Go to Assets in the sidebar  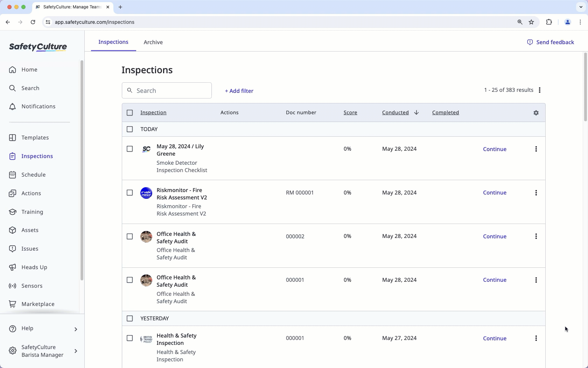click(x=24, y=230)
